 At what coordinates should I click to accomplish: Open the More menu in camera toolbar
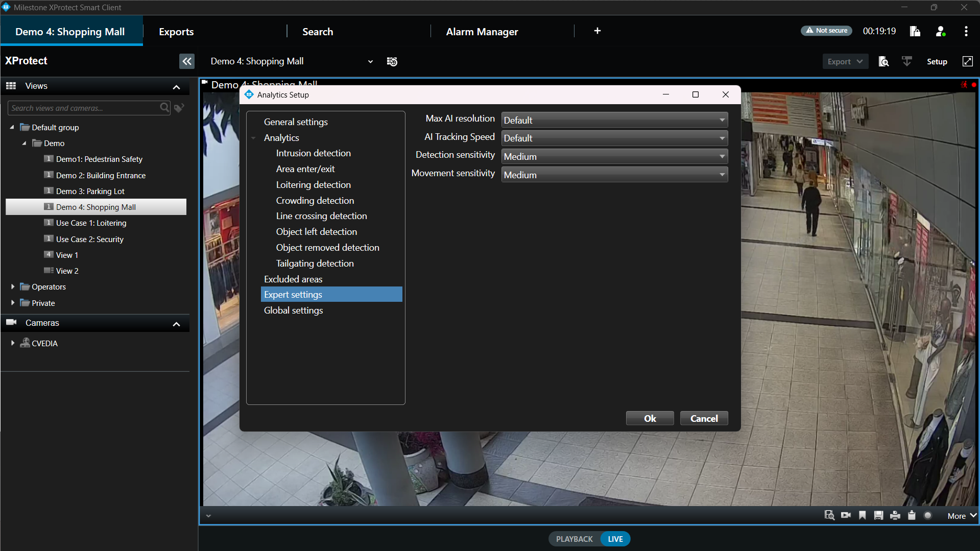(962, 516)
